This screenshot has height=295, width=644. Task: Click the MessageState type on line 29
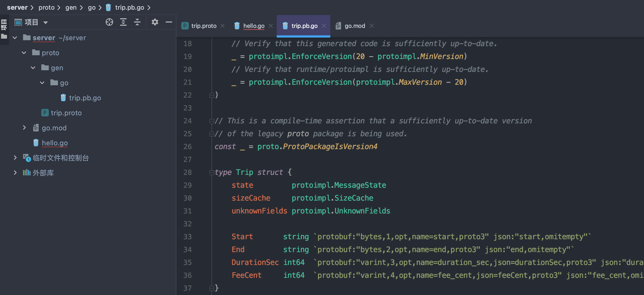click(x=360, y=185)
